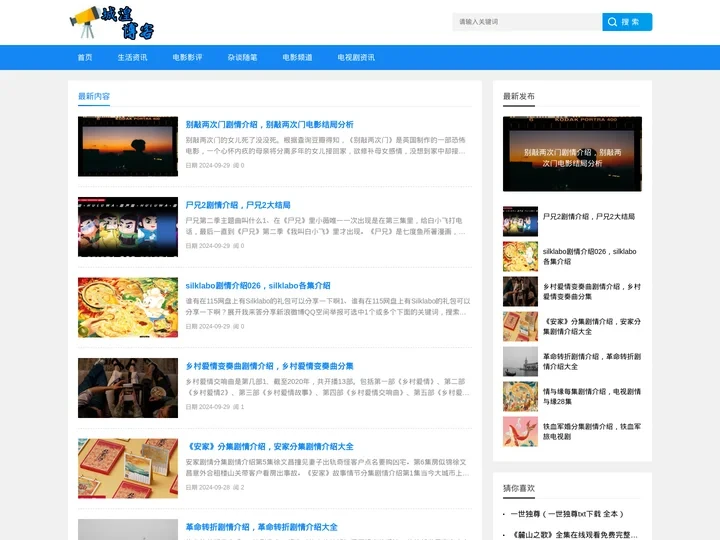Open the 电影频道 nav item

(298, 57)
